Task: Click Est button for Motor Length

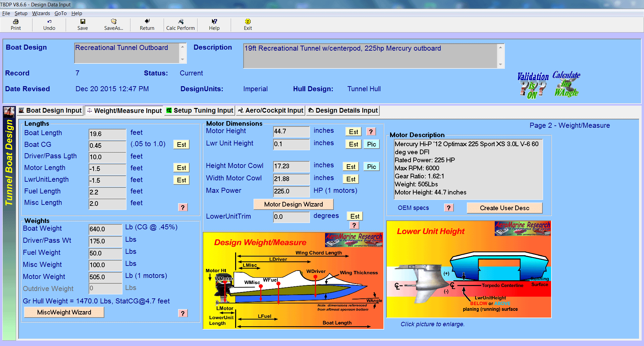Action: coord(181,168)
